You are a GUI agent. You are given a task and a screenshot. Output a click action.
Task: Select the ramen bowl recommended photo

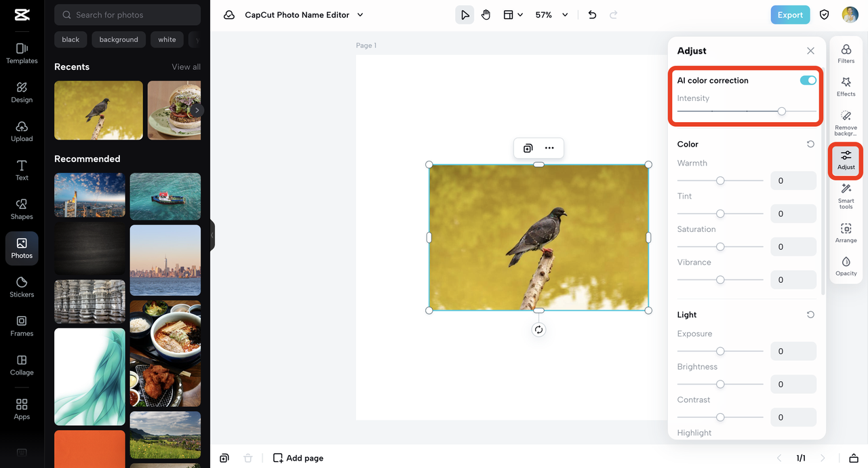click(x=165, y=353)
